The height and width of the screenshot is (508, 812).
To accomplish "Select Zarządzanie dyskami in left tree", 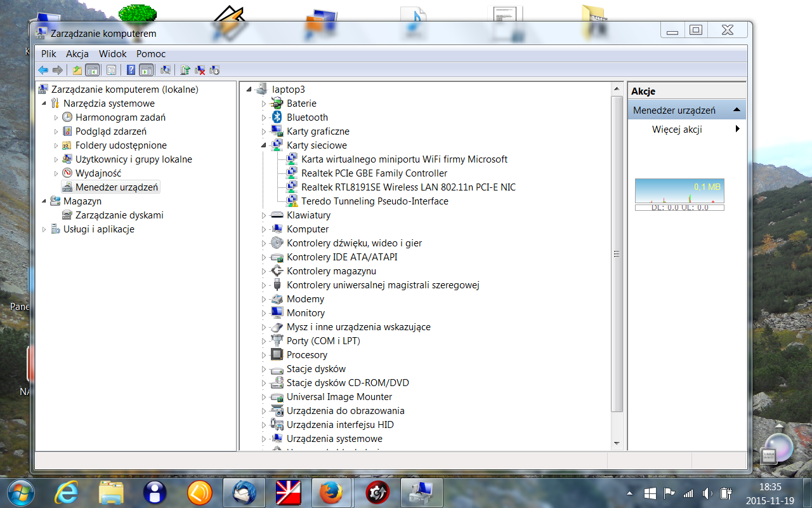I will [x=119, y=215].
